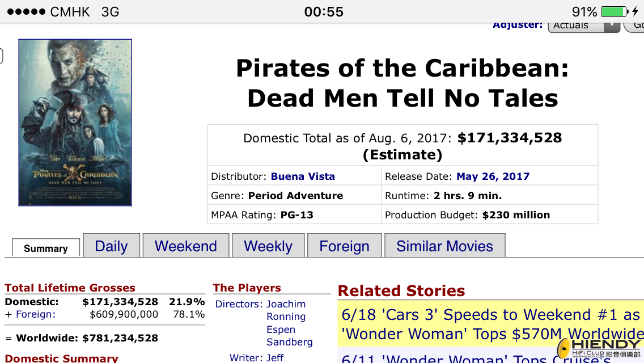The image size is (644, 363).
Task: Click the movie poster thumbnail
Action: click(x=75, y=123)
